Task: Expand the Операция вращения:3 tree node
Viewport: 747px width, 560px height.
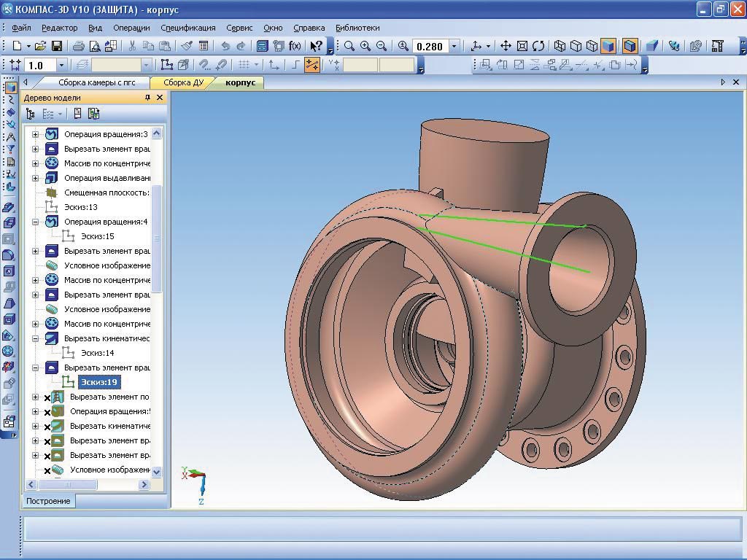Action: (35, 134)
